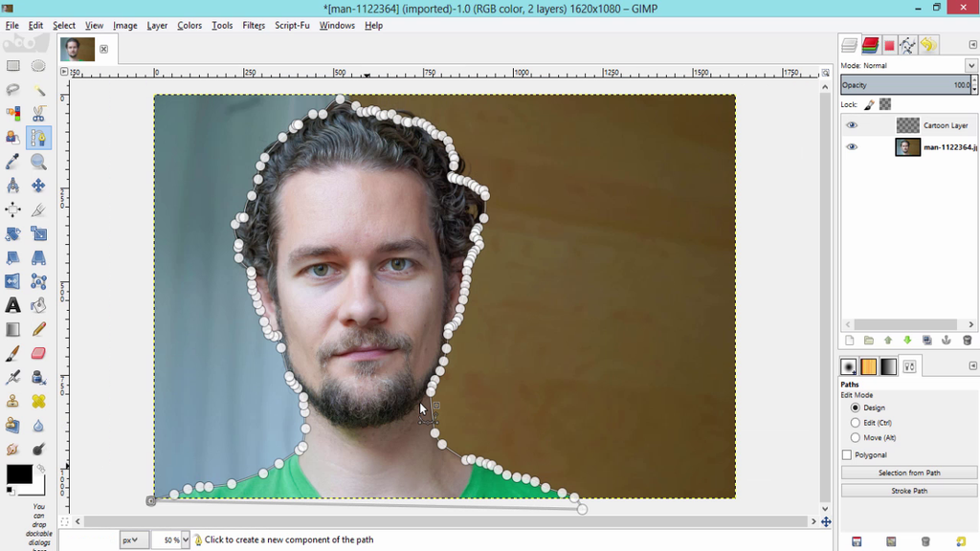The image size is (980, 551).
Task: Open the Filters menu
Action: (x=253, y=25)
